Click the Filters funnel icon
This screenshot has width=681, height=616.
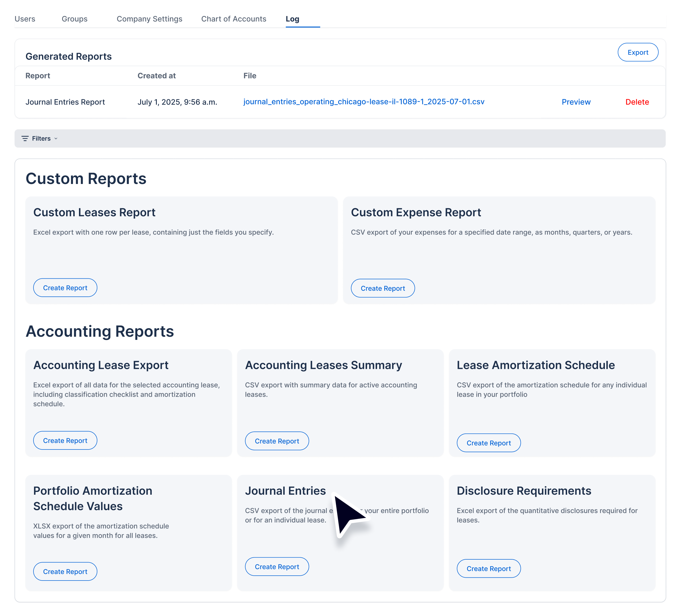(25, 138)
